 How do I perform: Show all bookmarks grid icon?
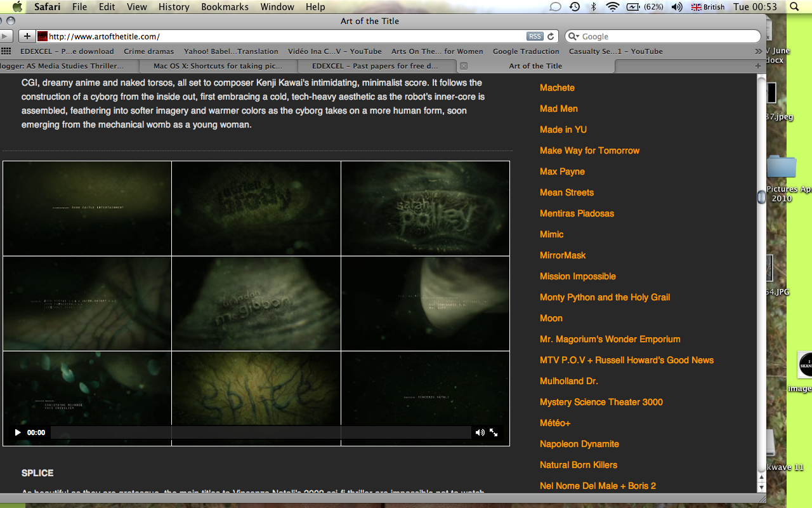pos(6,51)
